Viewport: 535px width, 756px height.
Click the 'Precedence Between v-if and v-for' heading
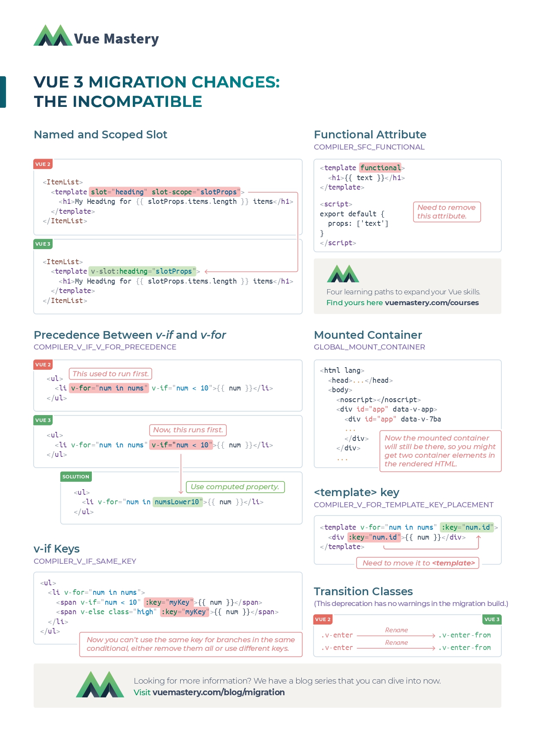[x=130, y=335]
